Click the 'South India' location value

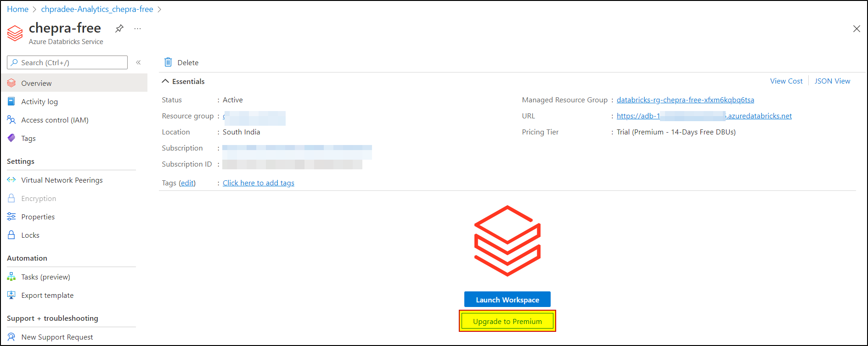[242, 132]
